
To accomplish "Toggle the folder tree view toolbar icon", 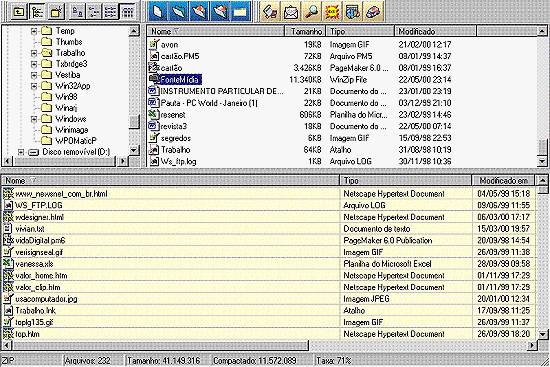I will (x=37, y=12).
